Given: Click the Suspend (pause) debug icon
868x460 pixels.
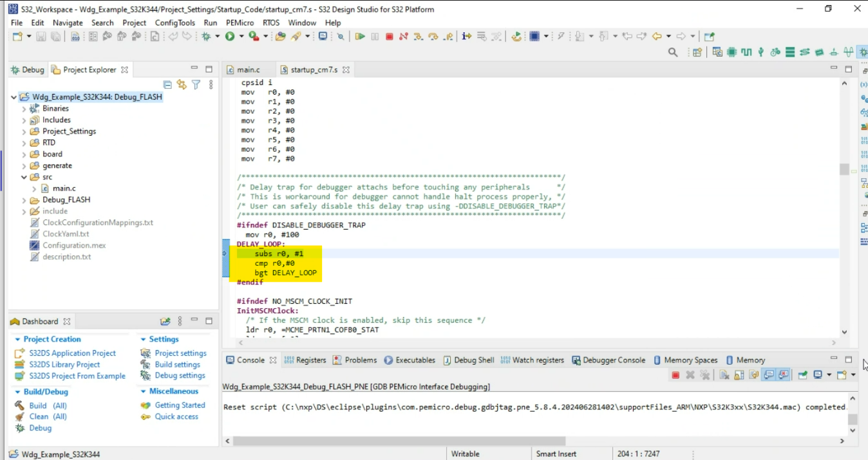Looking at the screenshot, I should coord(375,37).
